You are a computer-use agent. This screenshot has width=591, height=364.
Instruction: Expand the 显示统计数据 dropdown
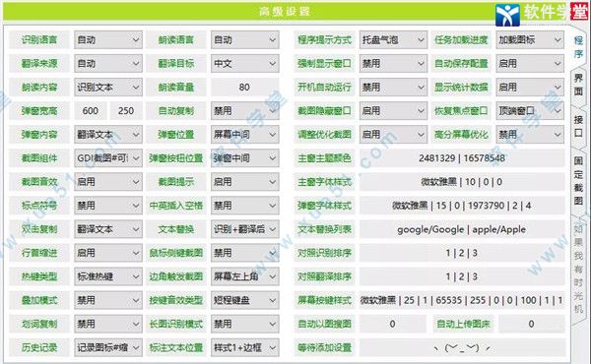click(x=530, y=88)
